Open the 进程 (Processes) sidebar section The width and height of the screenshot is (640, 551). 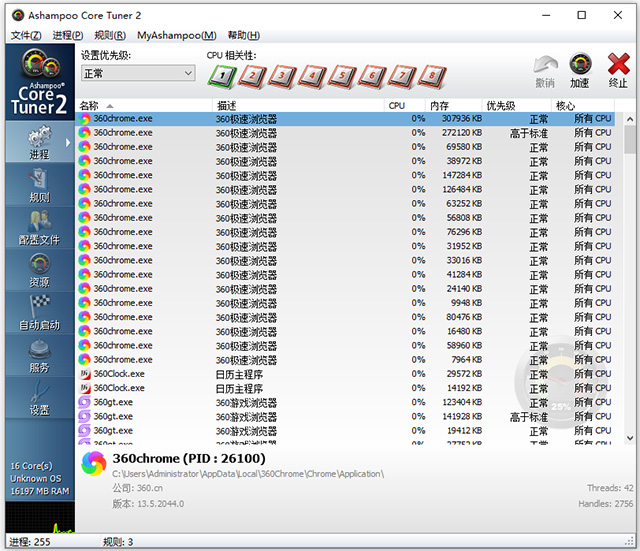pyautogui.click(x=40, y=142)
